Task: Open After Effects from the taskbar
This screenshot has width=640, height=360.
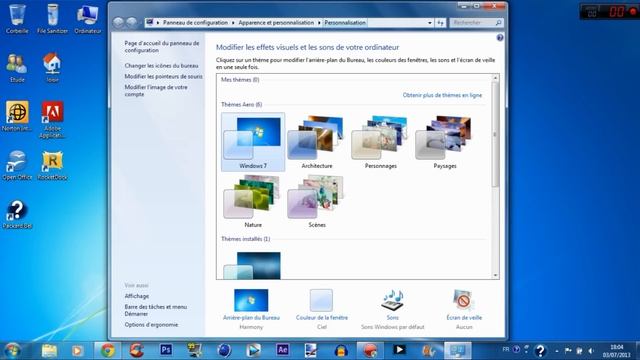Action: [282, 350]
